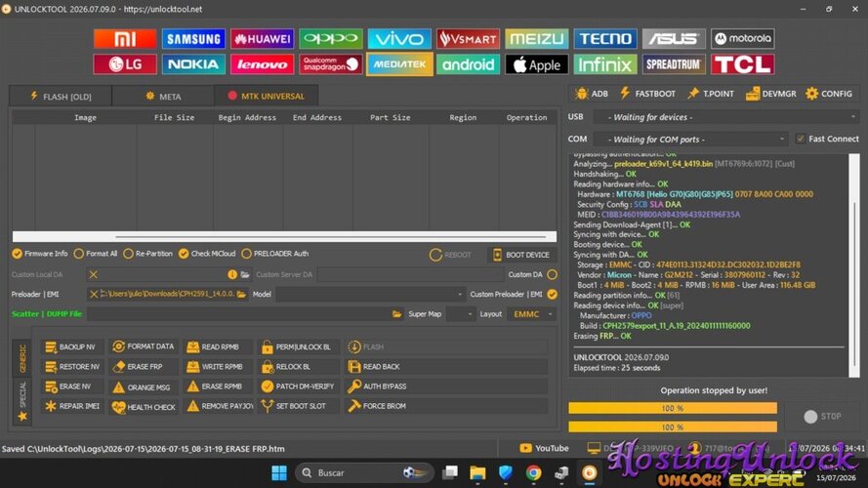The width and height of the screenshot is (868, 488).
Task: Browse folder icon for Scatter DUMP File
Action: click(397, 313)
